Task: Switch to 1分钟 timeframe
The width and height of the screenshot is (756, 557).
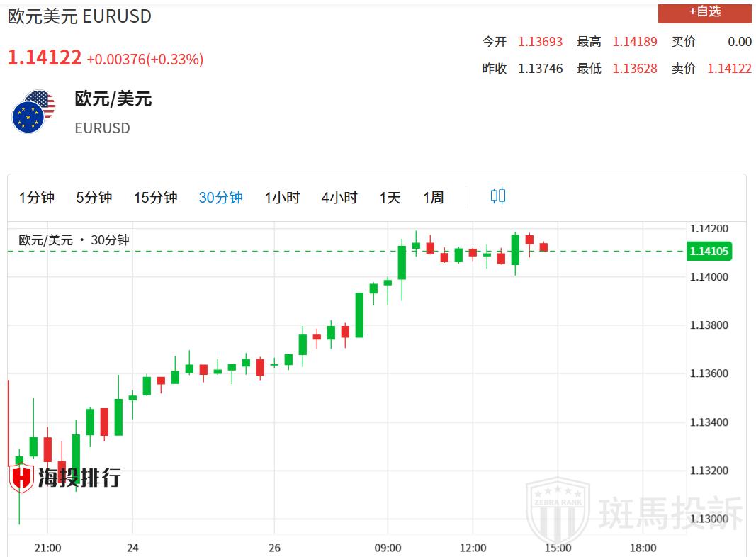Action: coord(36,198)
